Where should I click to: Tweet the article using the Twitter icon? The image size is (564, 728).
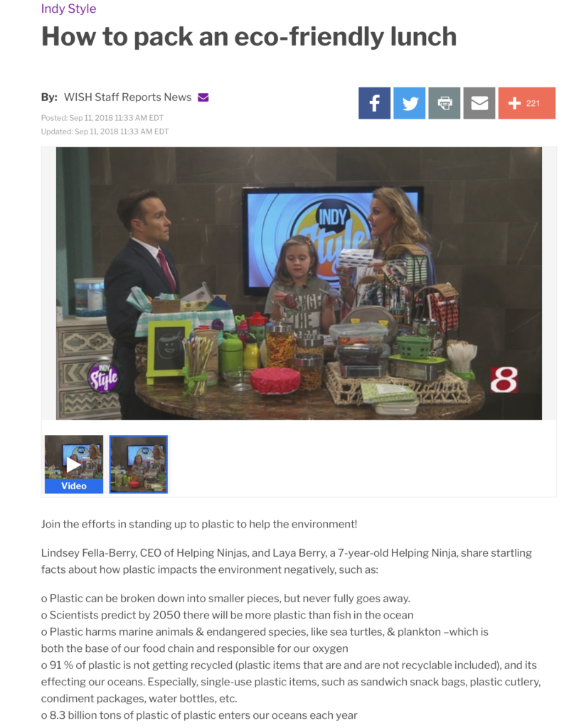pyautogui.click(x=409, y=103)
